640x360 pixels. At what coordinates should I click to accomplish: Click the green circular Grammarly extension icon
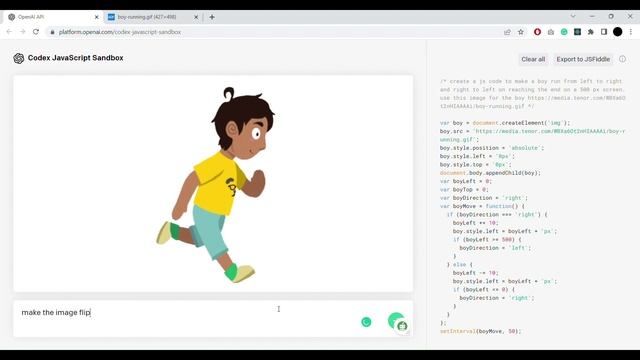pos(564,32)
